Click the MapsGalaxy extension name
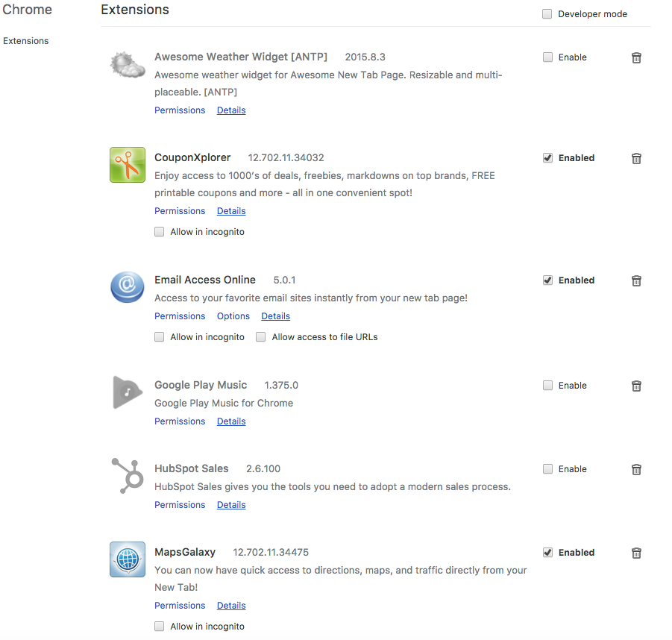Screen dimensions: 672x640 [185, 552]
